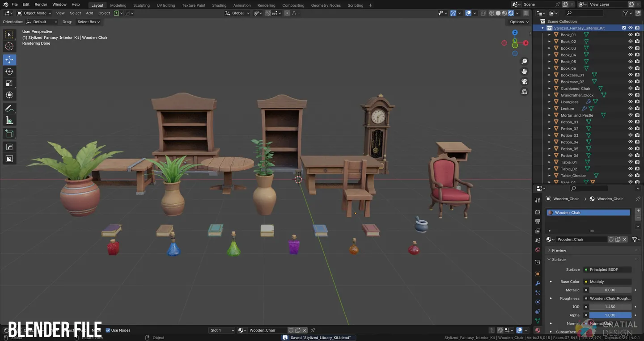644x341 pixels.
Task: Hide Bookcase_01 via its eye icon
Action: pyautogui.click(x=631, y=75)
